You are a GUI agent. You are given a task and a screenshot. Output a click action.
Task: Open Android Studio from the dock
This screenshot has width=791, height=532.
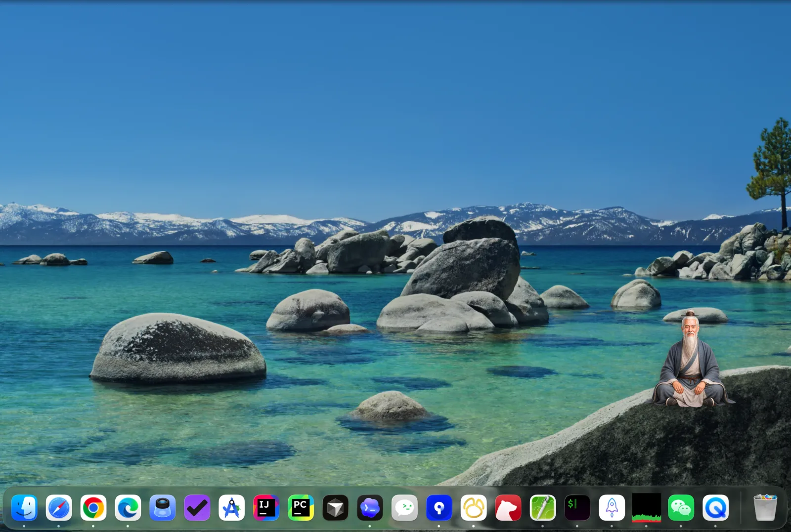[232, 508]
